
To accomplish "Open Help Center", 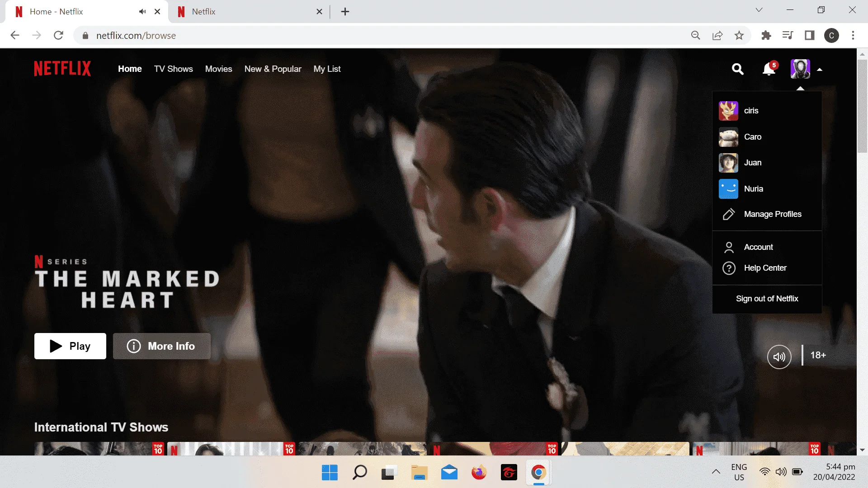I will [765, 268].
